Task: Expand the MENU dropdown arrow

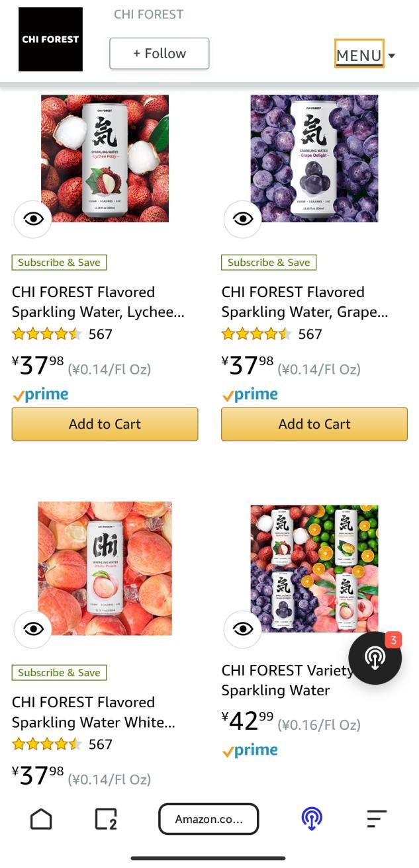Action: click(x=392, y=56)
